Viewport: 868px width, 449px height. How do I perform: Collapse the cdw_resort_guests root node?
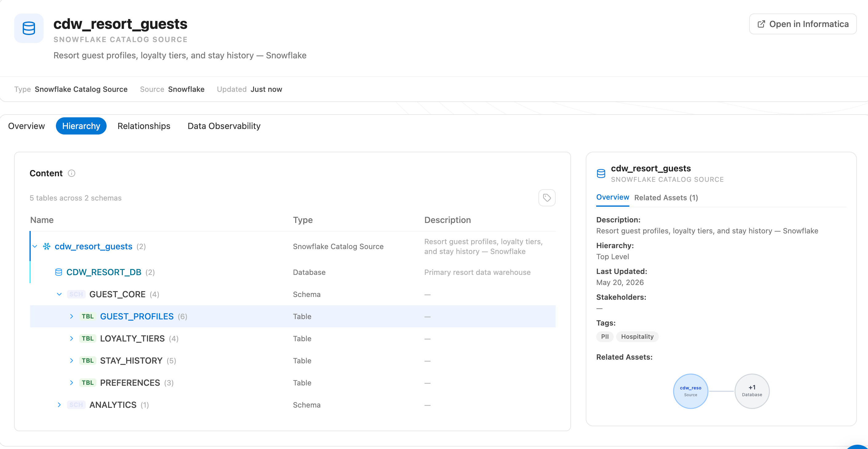click(35, 246)
